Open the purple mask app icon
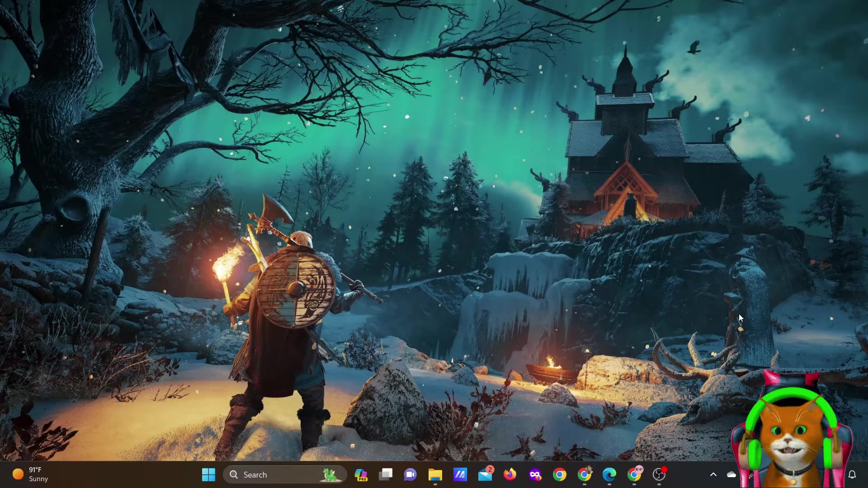868x488 pixels. click(535, 474)
